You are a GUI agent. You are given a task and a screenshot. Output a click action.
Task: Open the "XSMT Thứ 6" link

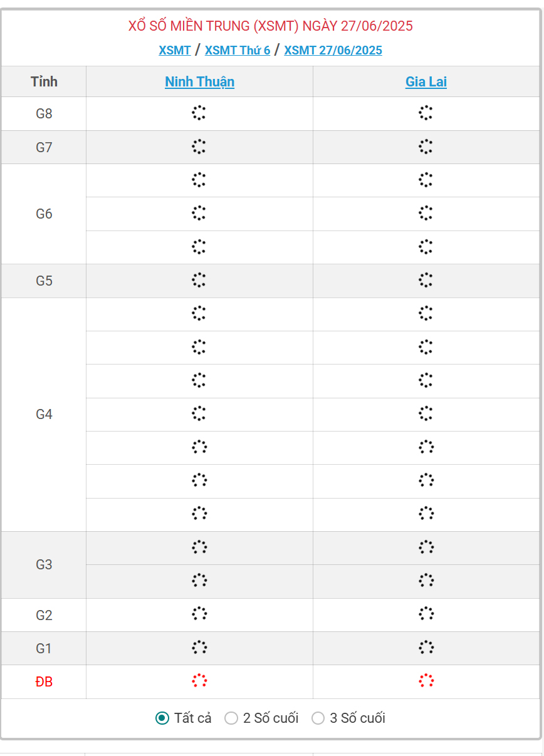(238, 50)
